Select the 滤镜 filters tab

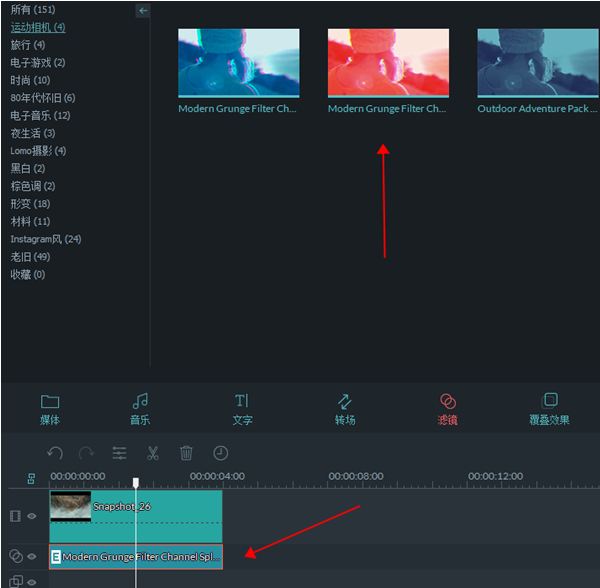[448, 409]
